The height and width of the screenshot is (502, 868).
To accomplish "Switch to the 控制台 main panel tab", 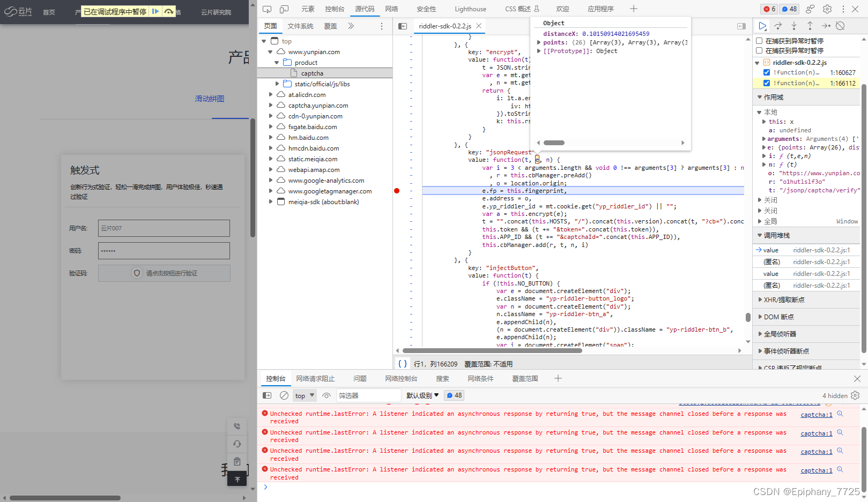I will coord(335,9).
